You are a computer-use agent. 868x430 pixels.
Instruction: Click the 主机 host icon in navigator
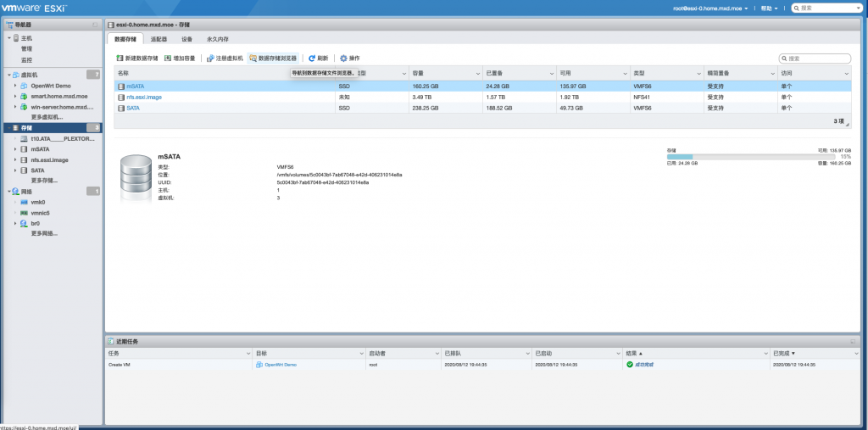point(16,38)
